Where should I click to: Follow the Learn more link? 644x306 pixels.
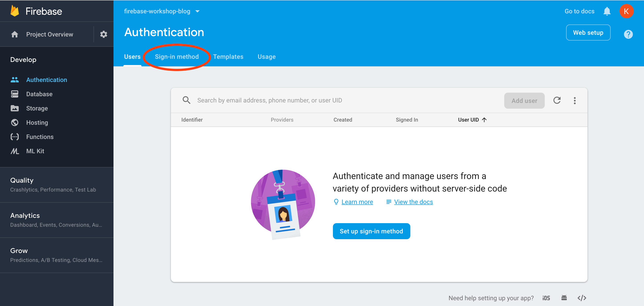(x=357, y=202)
